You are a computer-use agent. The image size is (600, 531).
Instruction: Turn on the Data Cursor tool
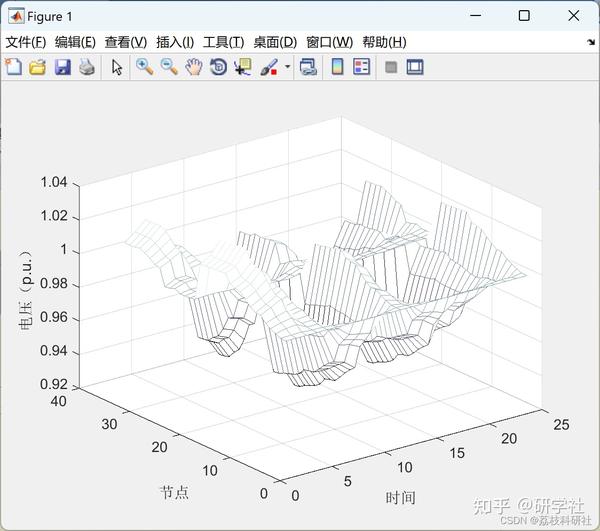243,67
